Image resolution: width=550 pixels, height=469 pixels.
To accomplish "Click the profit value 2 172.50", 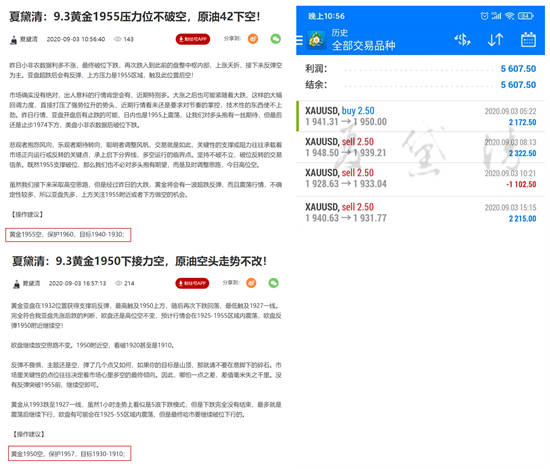I will 522,122.
